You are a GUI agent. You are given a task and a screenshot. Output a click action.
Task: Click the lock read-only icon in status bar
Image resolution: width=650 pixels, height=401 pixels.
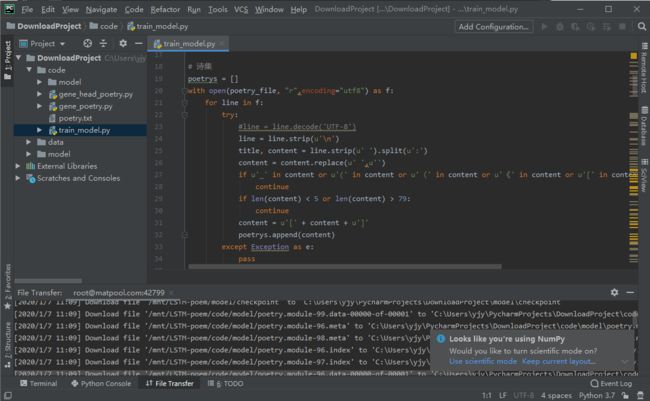(625, 396)
